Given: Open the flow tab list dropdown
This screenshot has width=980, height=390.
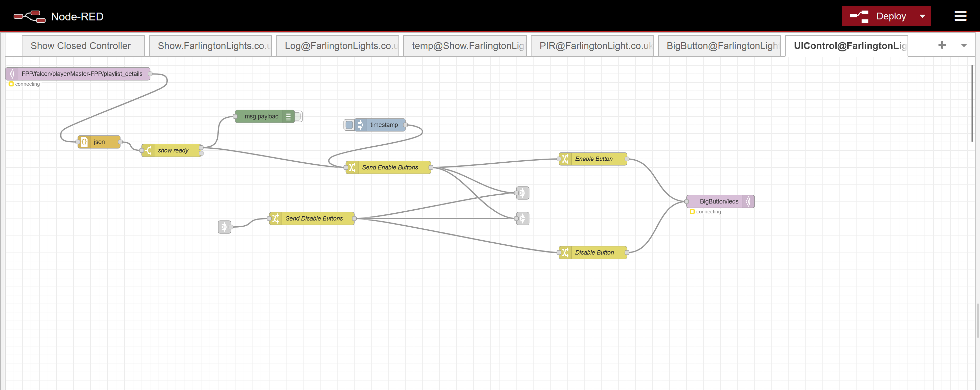Looking at the screenshot, I should click(x=964, y=45).
